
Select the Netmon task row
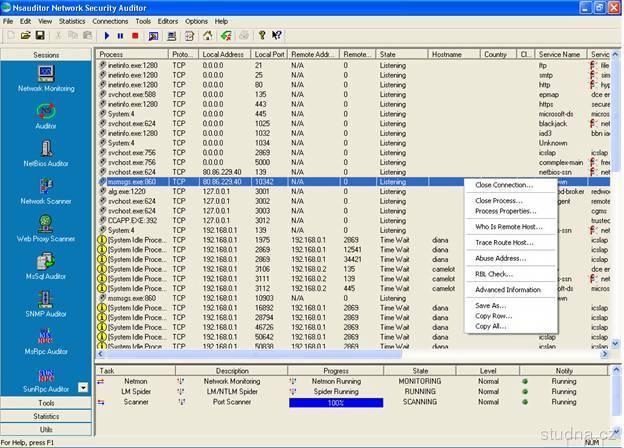(x=135, y=381)
